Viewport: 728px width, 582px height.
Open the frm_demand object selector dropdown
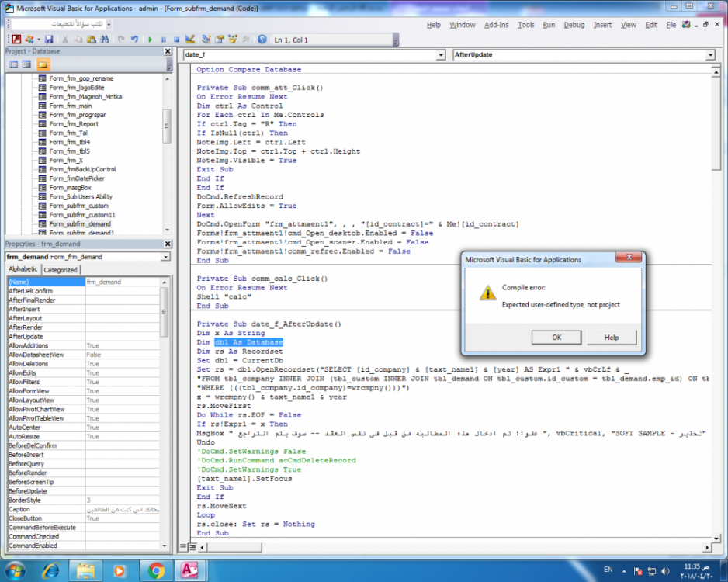click(166, 257)
